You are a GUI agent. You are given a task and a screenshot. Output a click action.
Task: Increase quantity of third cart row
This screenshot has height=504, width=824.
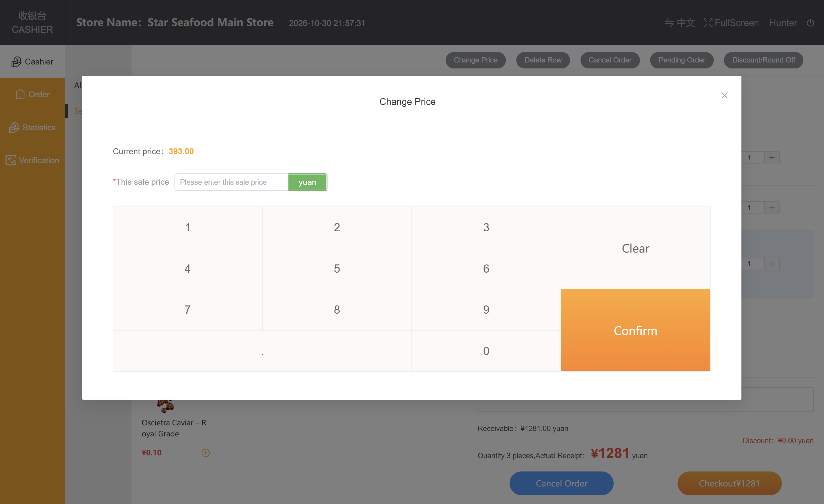(x=772, y=264)
